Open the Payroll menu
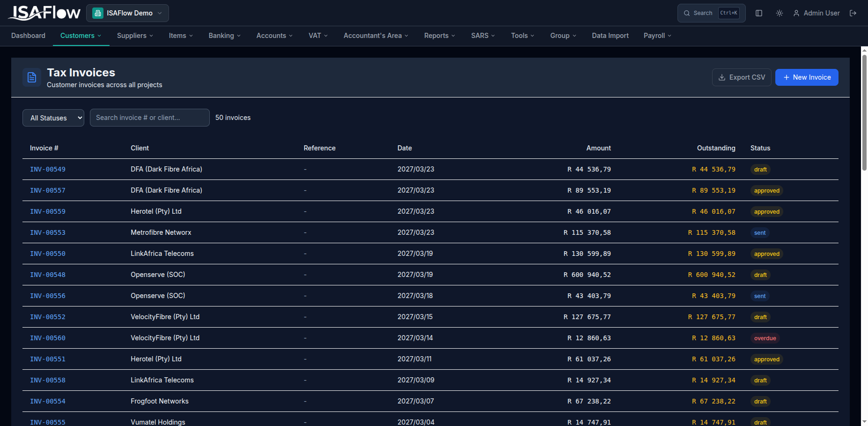The image size is (868, 426). click(657, 36)
